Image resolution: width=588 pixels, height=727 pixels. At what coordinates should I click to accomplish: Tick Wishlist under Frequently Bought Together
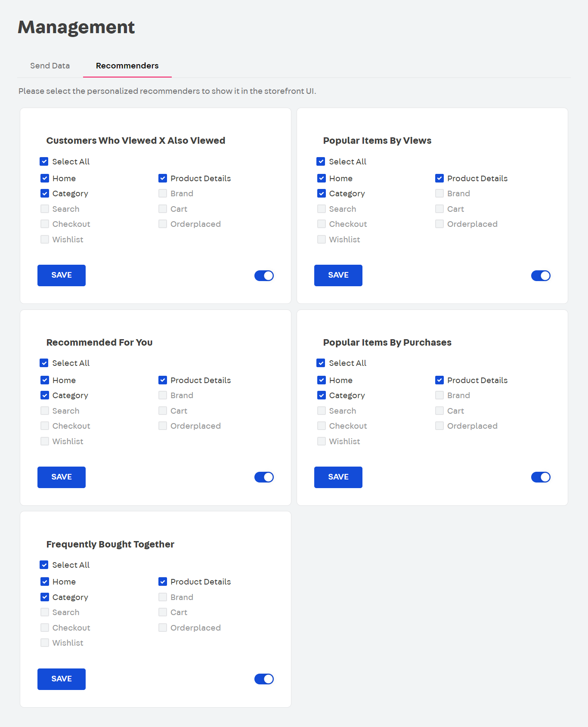click(x=45, y=643)
